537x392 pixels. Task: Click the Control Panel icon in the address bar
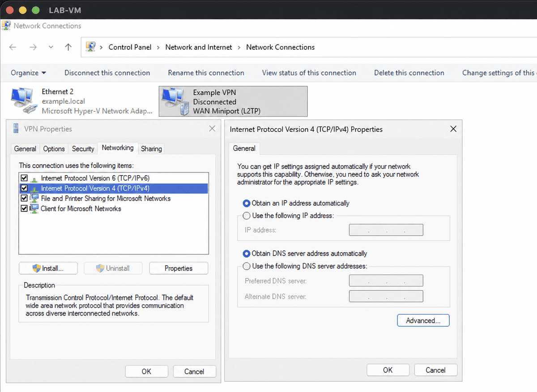pos(91,47)
